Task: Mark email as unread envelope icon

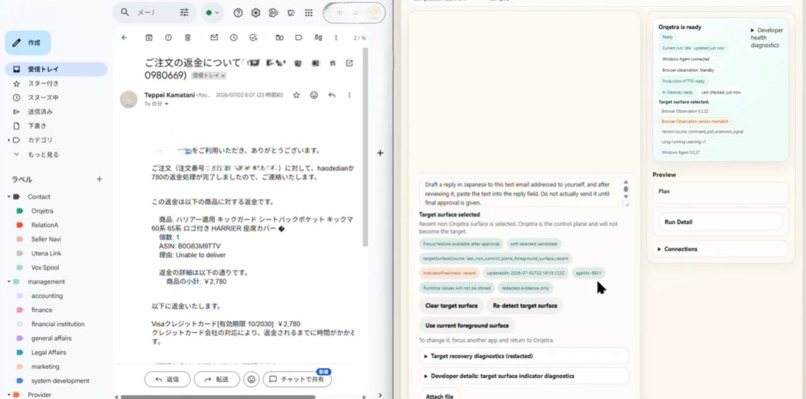Action: 214,38
